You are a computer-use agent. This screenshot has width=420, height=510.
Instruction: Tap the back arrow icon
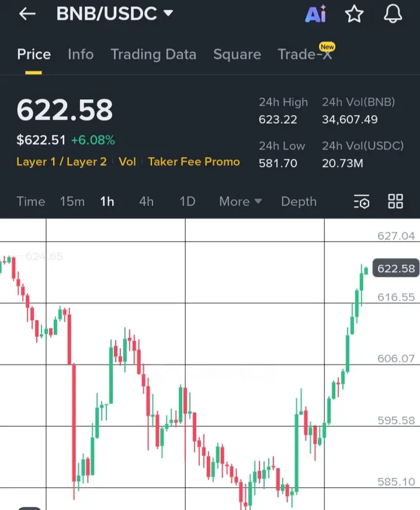[27, 13]
